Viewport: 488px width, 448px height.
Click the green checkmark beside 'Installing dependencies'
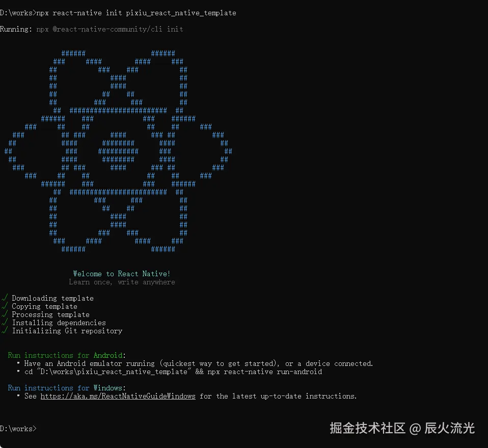pyautogui.click(x=5, y=322)
